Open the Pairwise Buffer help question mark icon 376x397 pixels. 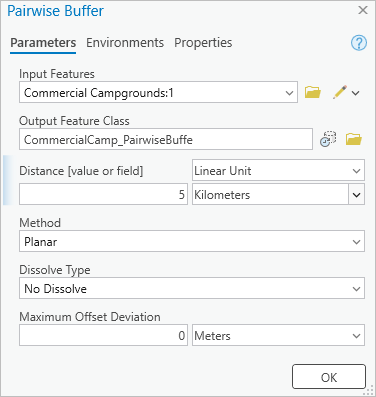click(x=359, y=43)
